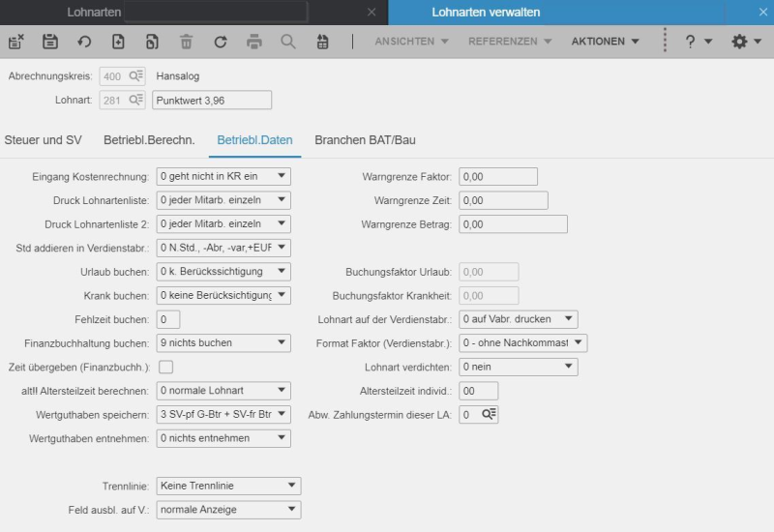Click the undo arrow icon
Screen dimensions: 774x532
(84, 42)
